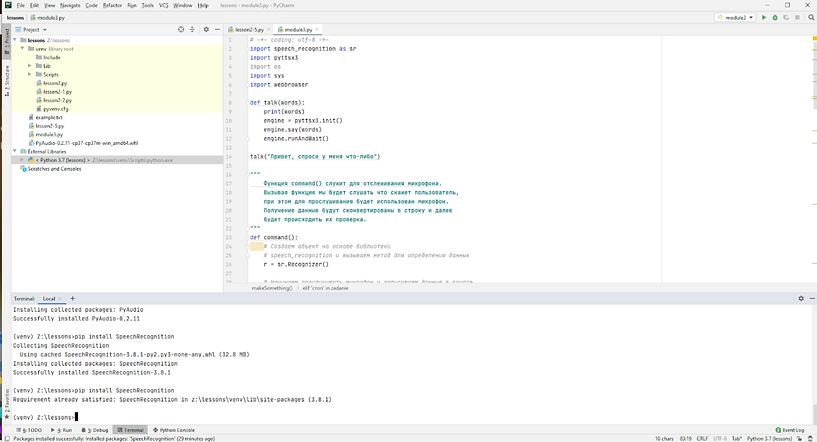Select example.txt in the project tree
817x442 pixels.
click(49, 117)
